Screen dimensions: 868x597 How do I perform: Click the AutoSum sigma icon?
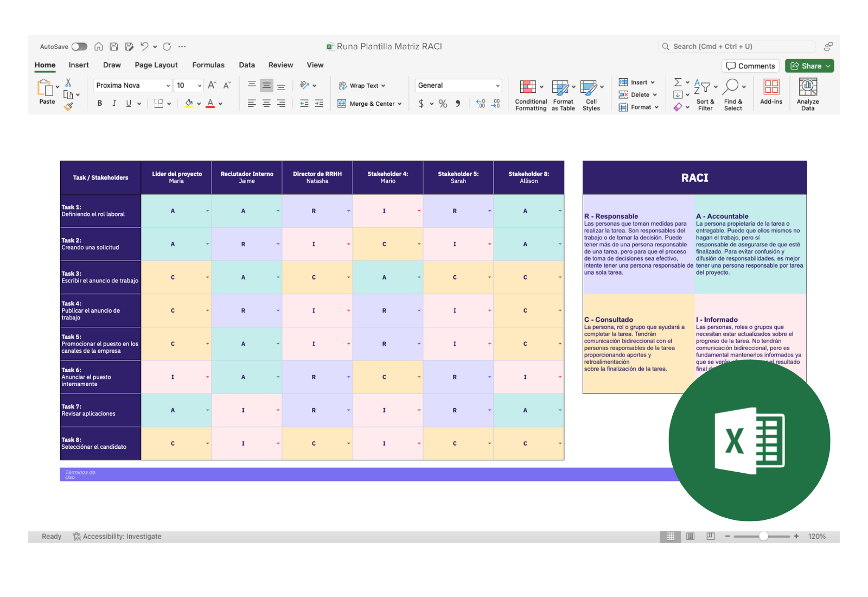coord(678,82)
